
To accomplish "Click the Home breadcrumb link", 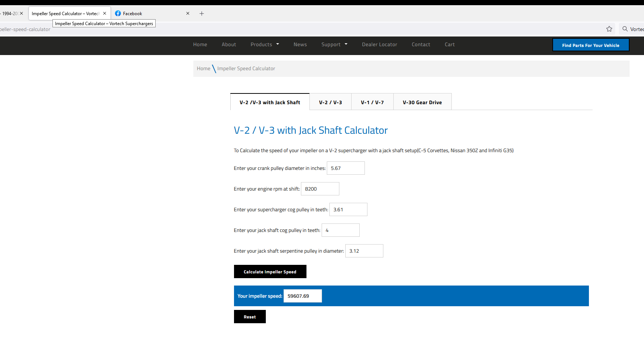I will click(x=203, y=68).
